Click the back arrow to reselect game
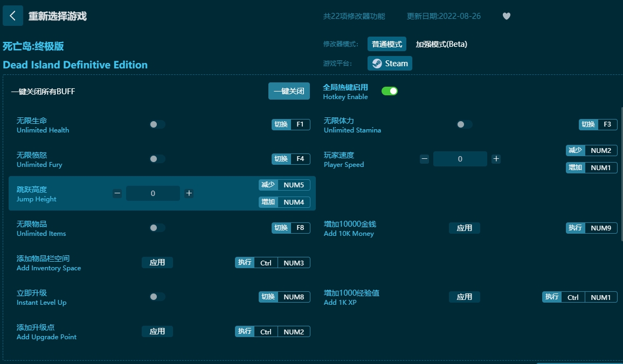 13,16
